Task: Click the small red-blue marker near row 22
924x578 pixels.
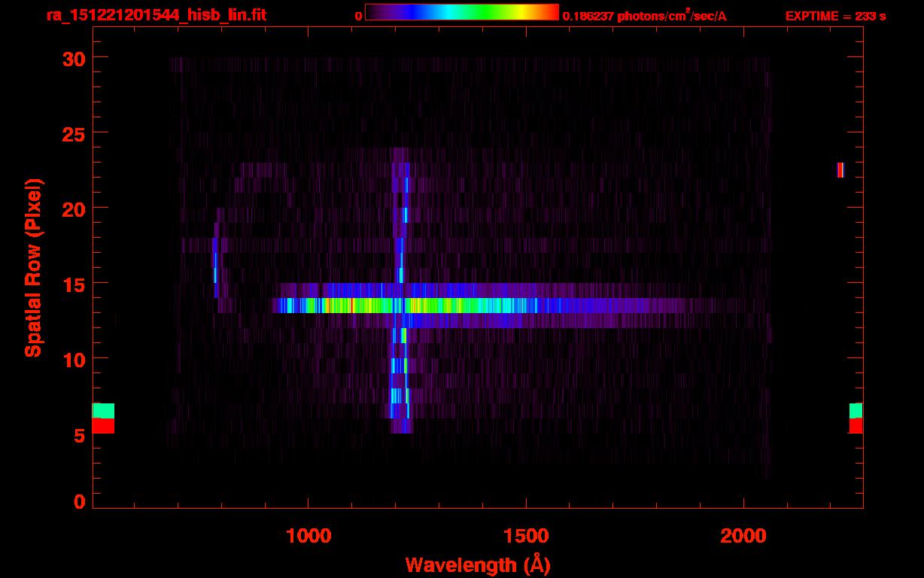Action: click(x=840, y=170)
